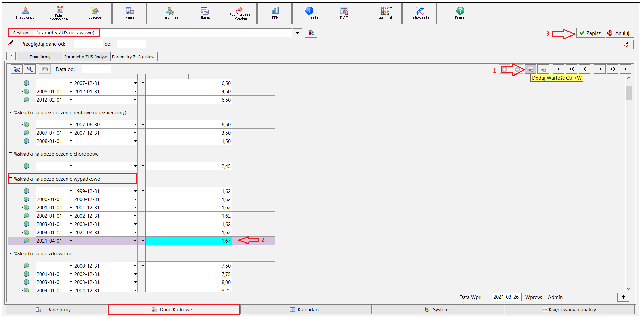Open RCP module icon

pyautogui.click(x=344, y=13)
